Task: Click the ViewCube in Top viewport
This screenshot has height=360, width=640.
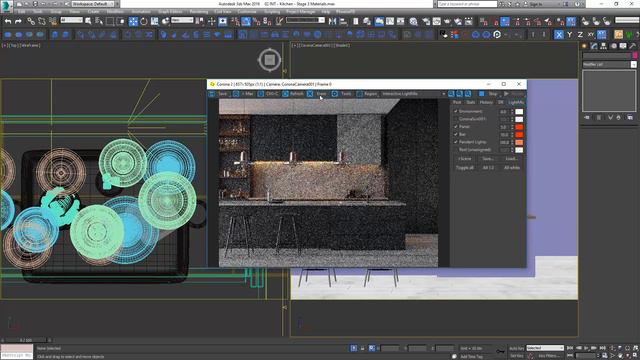Action: 269,60
